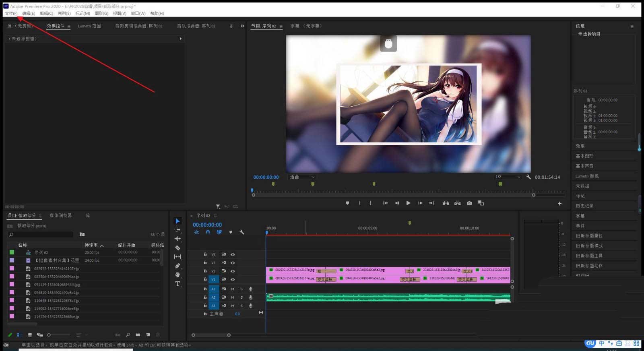Select the Type tool
This screenshot has height=351, width=644.
(178, 284)
